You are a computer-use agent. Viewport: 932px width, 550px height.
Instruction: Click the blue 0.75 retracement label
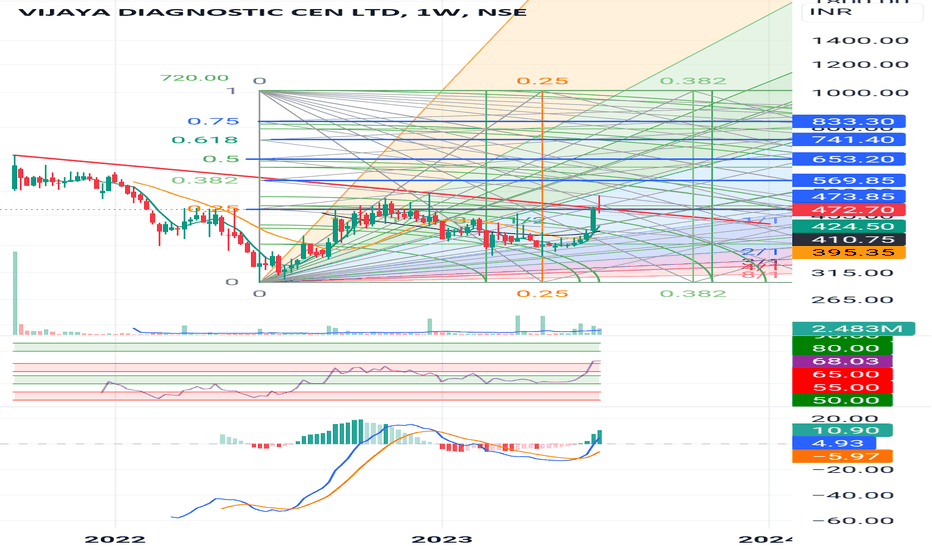213,121
